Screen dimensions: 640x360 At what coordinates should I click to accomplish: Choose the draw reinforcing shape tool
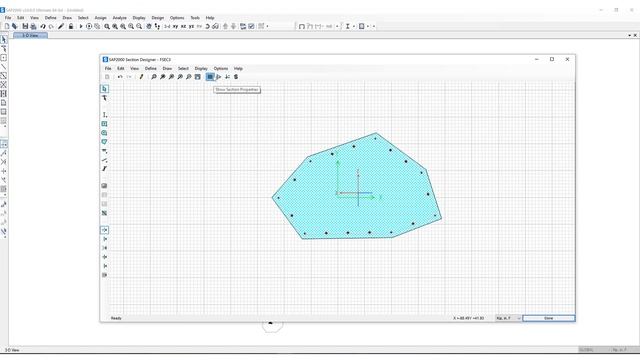coord(104,151)
